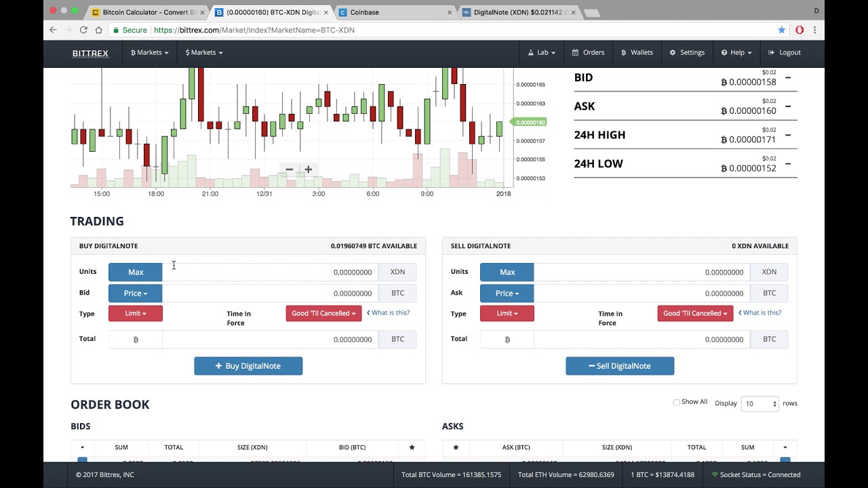
Task: Open asks table column dropdown arrow
Action: pyautogui.click(x=785, y=447)
